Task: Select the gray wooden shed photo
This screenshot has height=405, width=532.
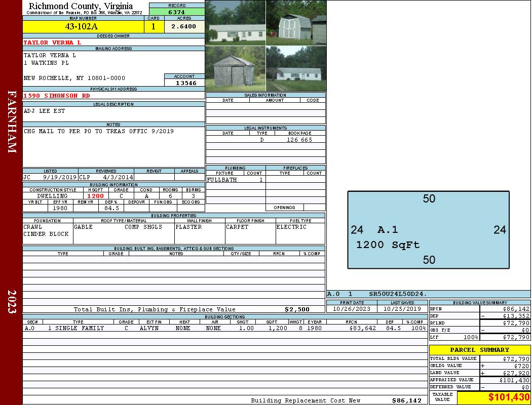Action: click(x=235, y=68)
